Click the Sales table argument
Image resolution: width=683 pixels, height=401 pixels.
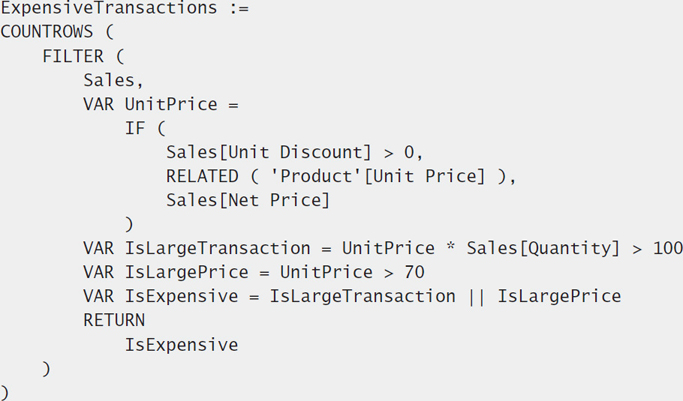(109, 80)
